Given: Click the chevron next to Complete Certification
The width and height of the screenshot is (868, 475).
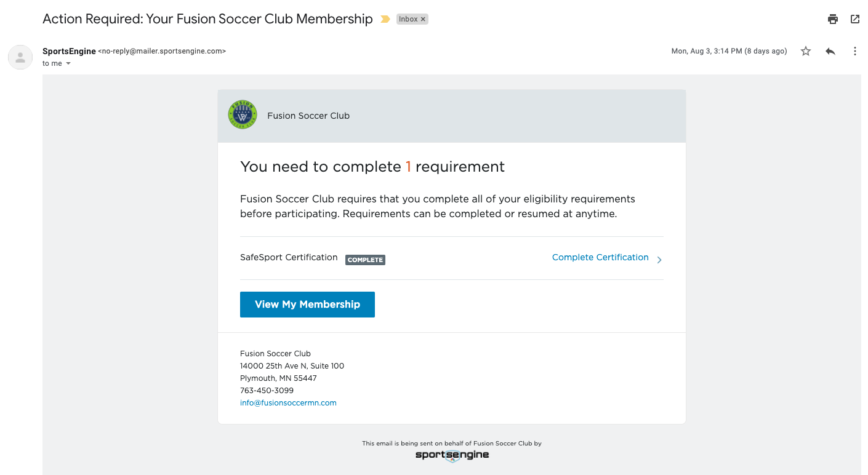Looking at the screenshot, I should (x=659, y=260).
